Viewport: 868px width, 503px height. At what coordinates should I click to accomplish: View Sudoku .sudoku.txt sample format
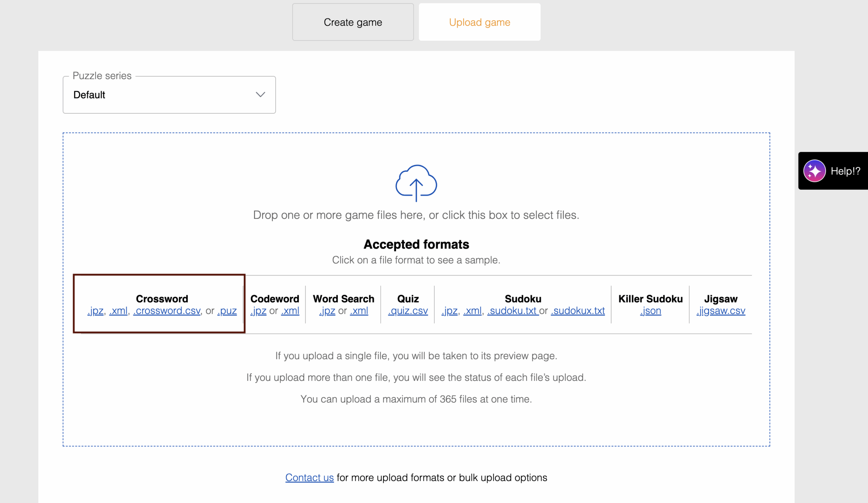click(513, 311)
